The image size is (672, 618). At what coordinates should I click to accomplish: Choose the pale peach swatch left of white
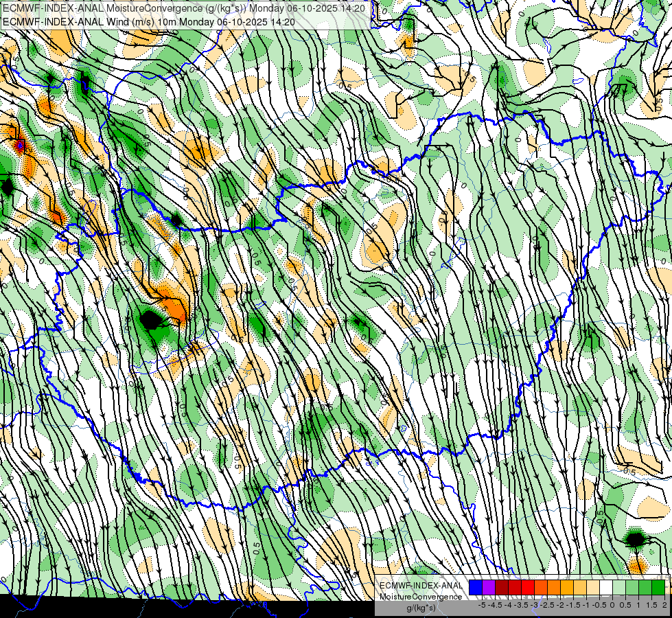[593, 588]
